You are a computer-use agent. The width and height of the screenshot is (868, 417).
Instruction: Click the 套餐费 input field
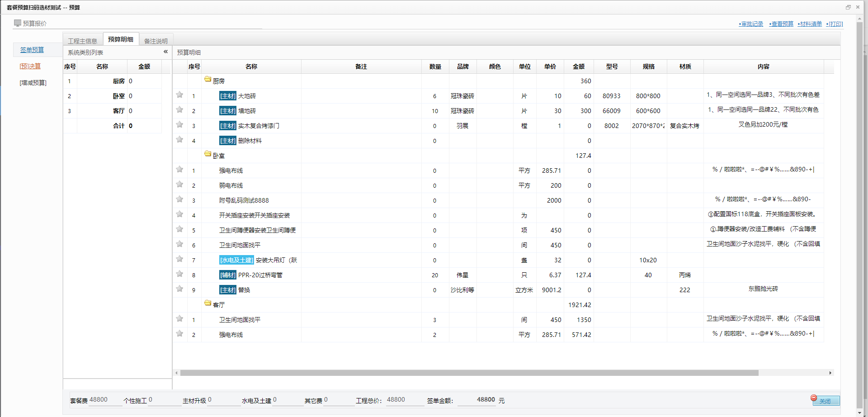tap(105, 400)
